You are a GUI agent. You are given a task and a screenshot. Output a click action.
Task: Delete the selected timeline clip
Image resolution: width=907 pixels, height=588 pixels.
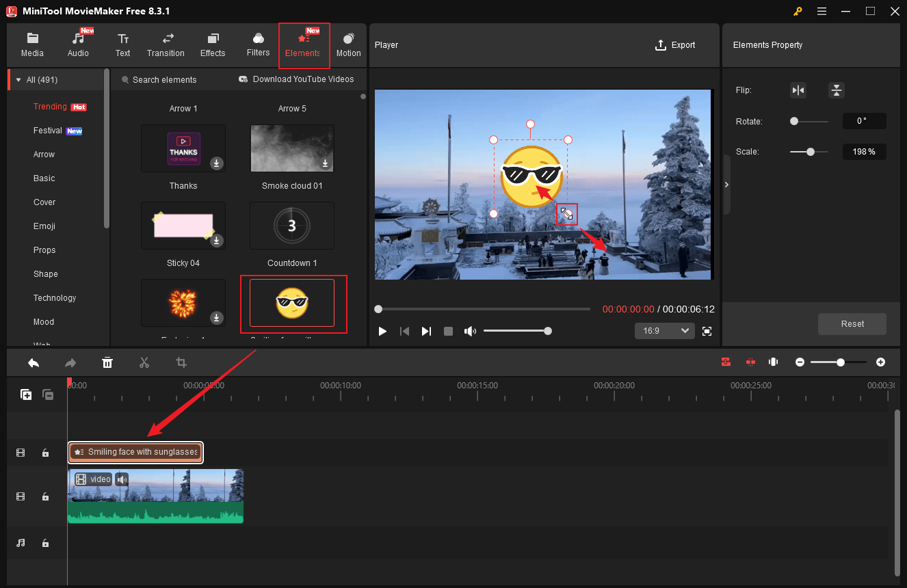(107, 362)
